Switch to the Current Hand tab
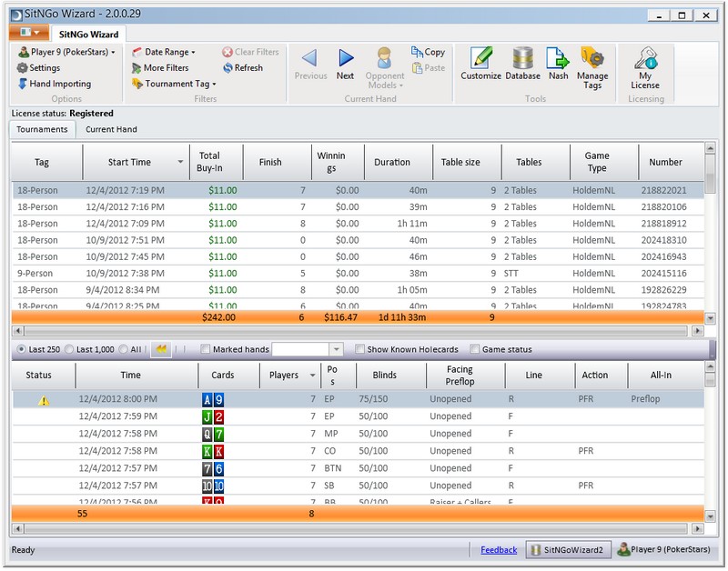 (111, 129)
